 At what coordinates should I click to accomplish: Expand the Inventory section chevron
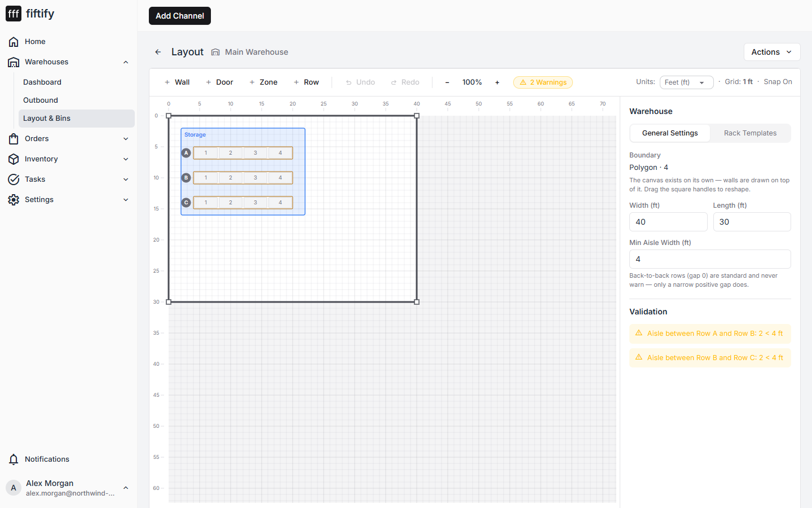(x=126, y=159)
